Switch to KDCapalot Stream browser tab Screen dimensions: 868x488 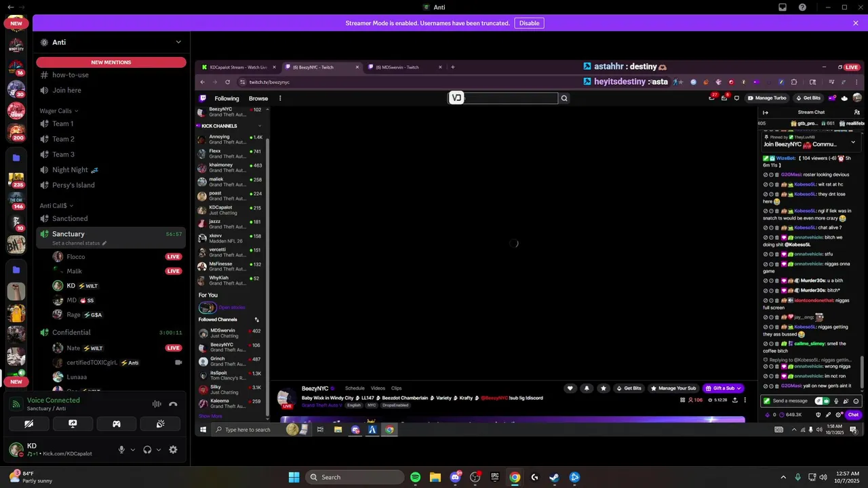tap(238, 67)
